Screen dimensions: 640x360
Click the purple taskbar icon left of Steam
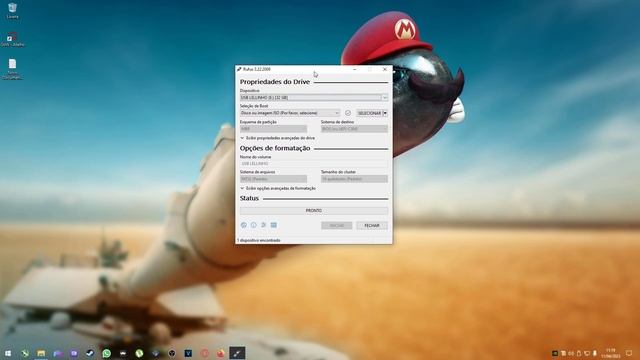pyautogui.click(x=73, y=353)
